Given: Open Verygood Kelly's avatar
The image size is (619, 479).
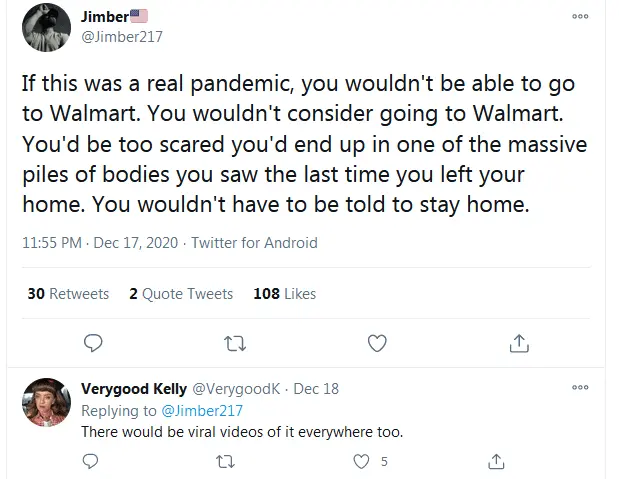Looking at the screenshot, I should (44, 403).
